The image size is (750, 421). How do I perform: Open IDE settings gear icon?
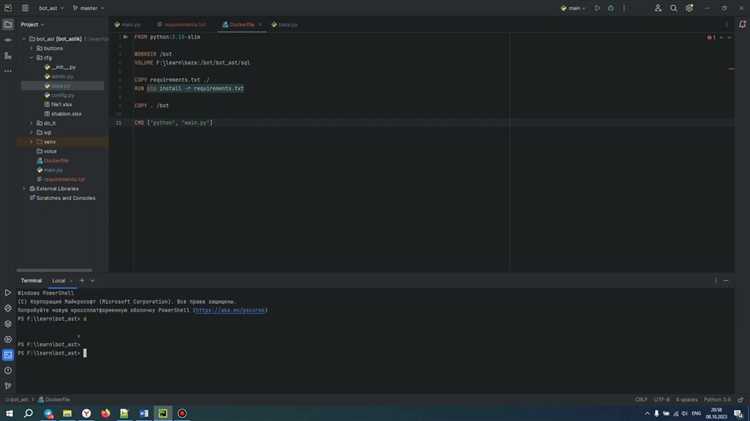click(689, 8)
